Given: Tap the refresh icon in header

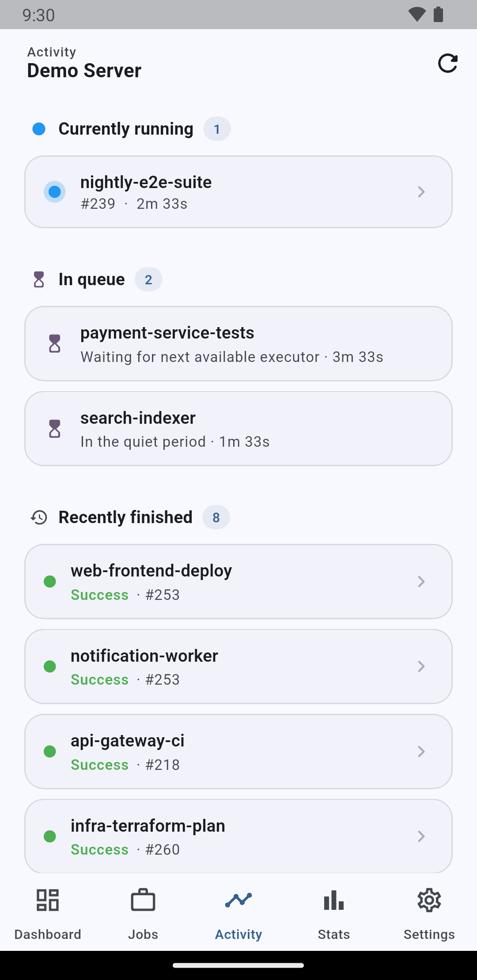Looking at the screenshot, I should point(447,63).
